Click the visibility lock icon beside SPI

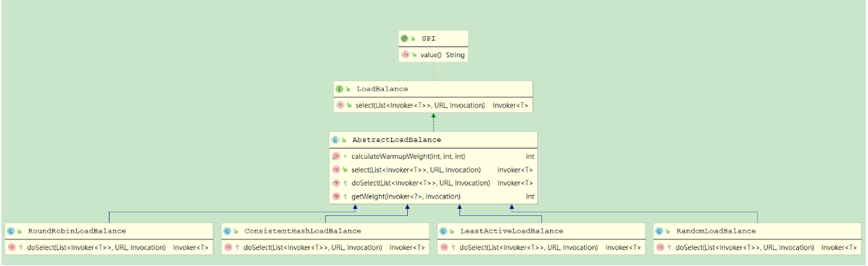[x=414, y=38]
